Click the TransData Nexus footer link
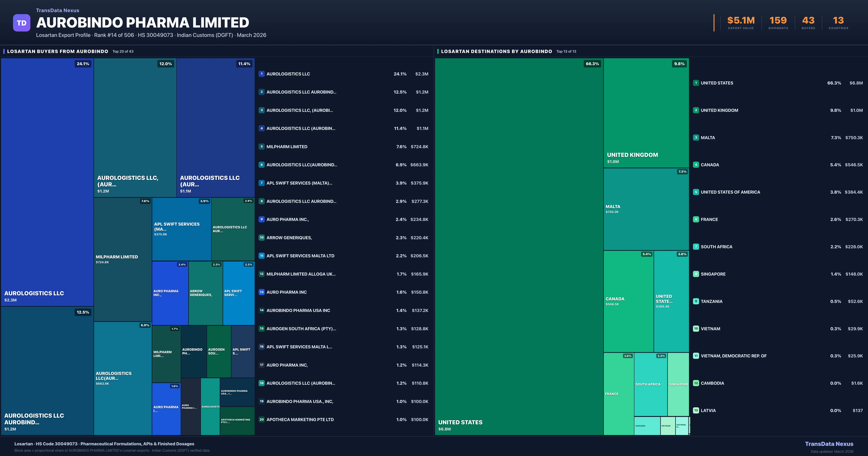The image size is (868, 456). pos(829,444)
